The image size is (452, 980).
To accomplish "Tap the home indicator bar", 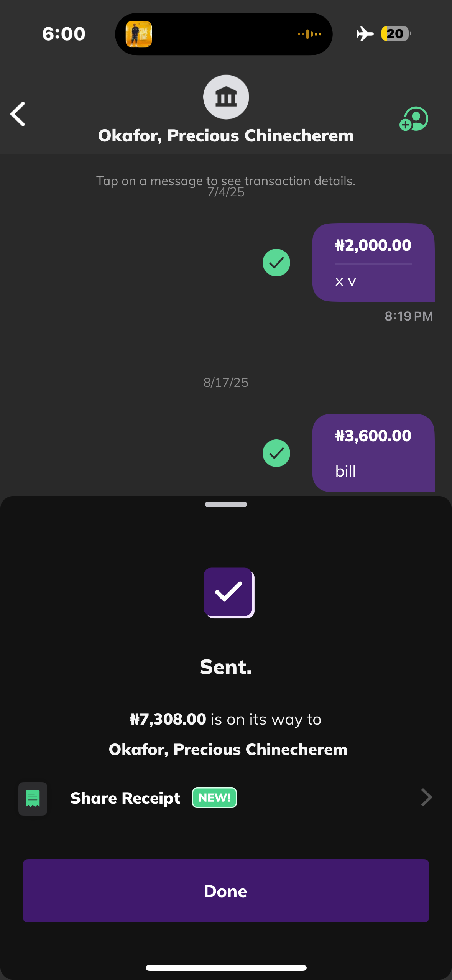I will (x=226, y=968).
